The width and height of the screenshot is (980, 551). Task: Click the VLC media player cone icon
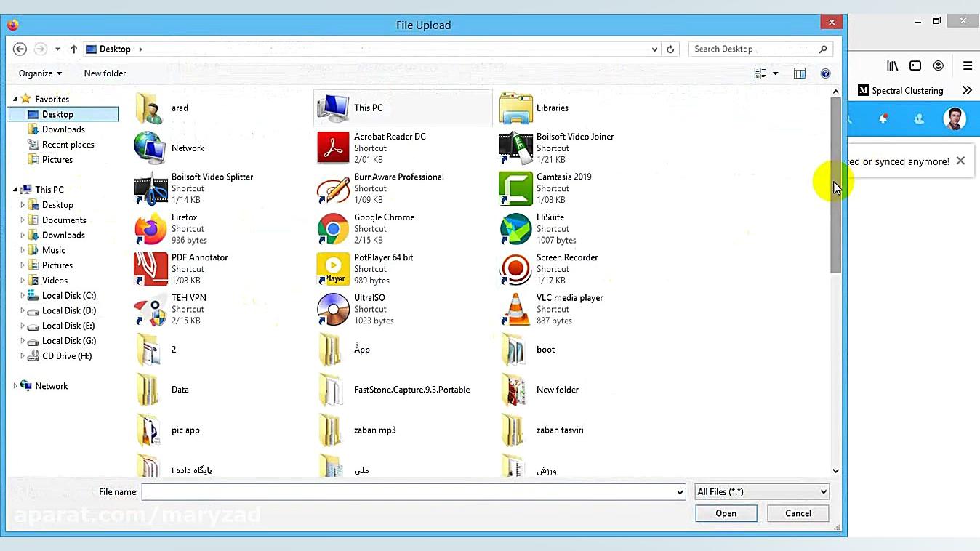point(515,309)
